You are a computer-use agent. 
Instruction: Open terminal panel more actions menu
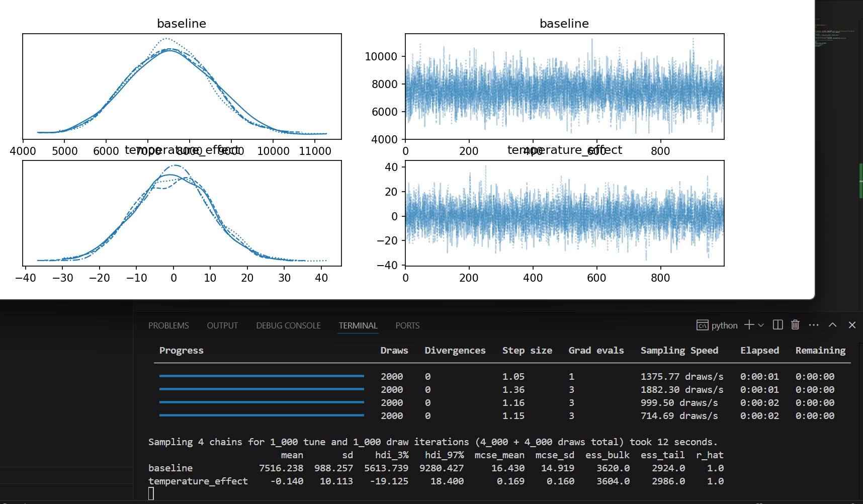pos(814,325)
